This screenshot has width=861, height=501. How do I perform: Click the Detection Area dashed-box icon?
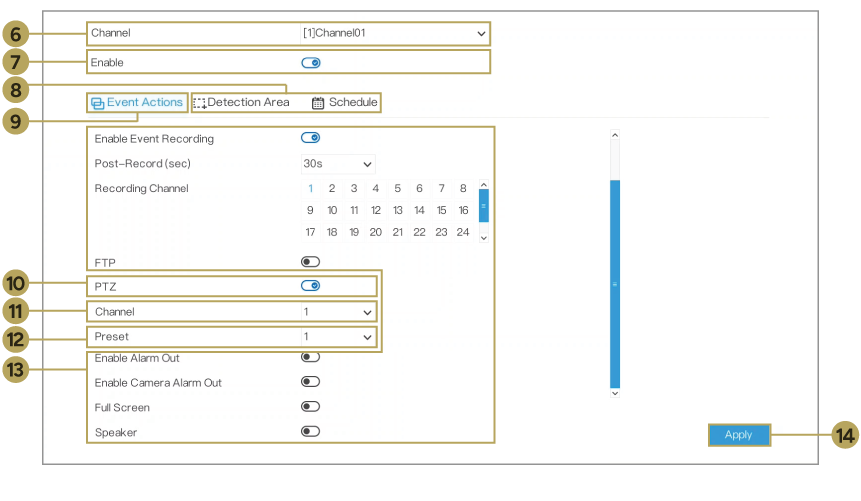tap(199, 103)
